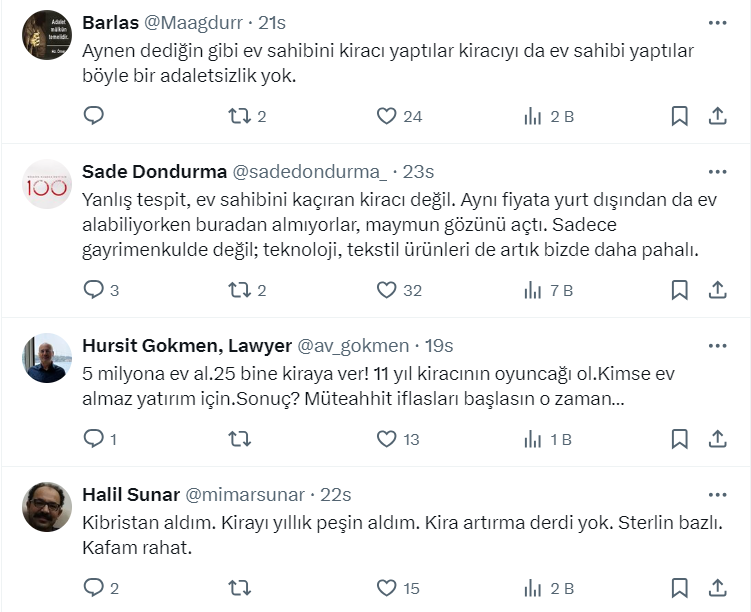Screen dimensions: 751x612
Task: View analytics on Halil Sunar's tweet
Action: (x=533, y=587)
